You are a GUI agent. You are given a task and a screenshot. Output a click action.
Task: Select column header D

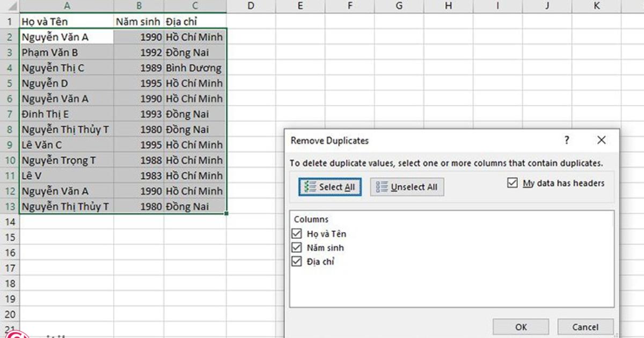click(250, 6)
